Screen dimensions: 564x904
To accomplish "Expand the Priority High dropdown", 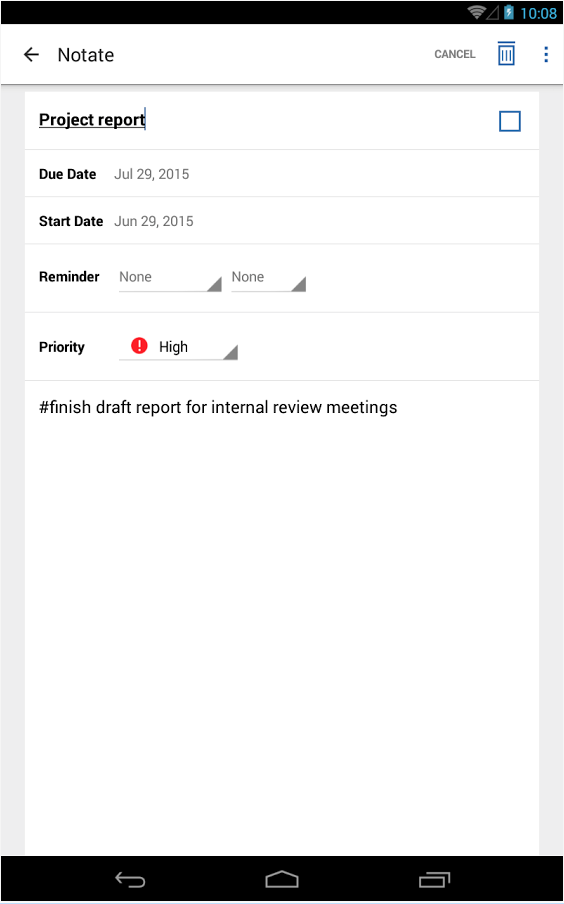I will pyautogui.click(x=178, y=347).
